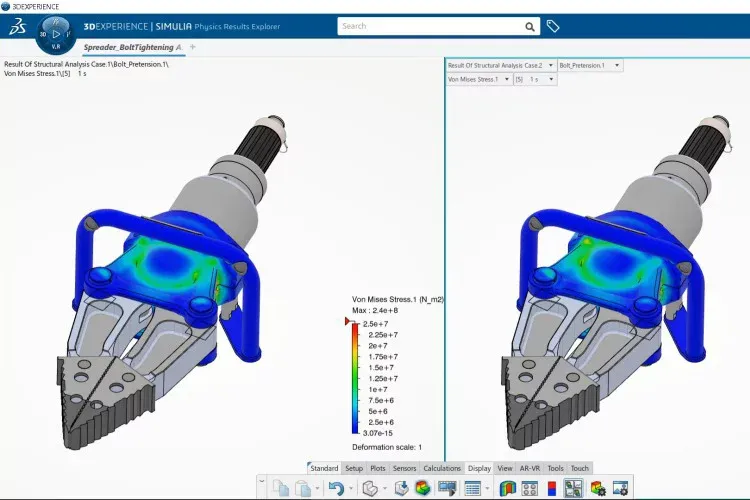Image resolution: width=750 pixels, height=500 pixels.
Task: Click the tag icon beside the search bar
Action: point(553,26)
